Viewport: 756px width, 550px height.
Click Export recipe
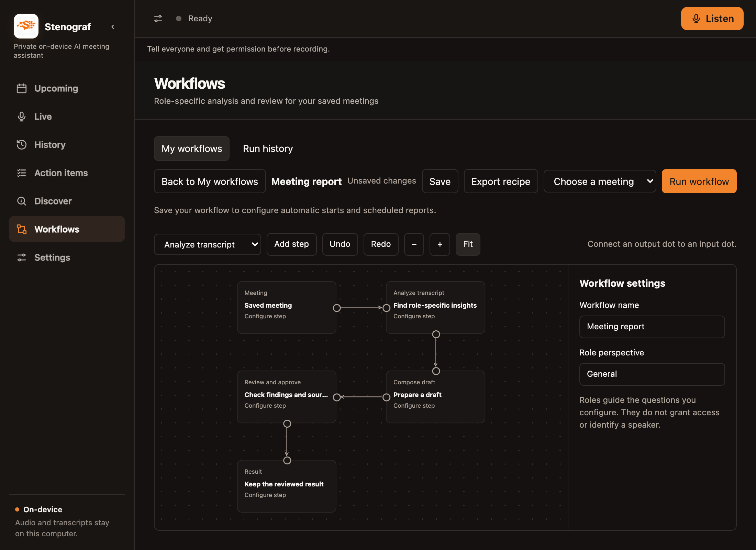pos(501,181)
